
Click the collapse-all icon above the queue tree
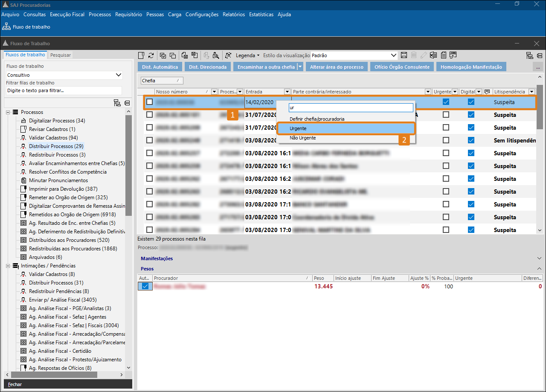[127, 103]
